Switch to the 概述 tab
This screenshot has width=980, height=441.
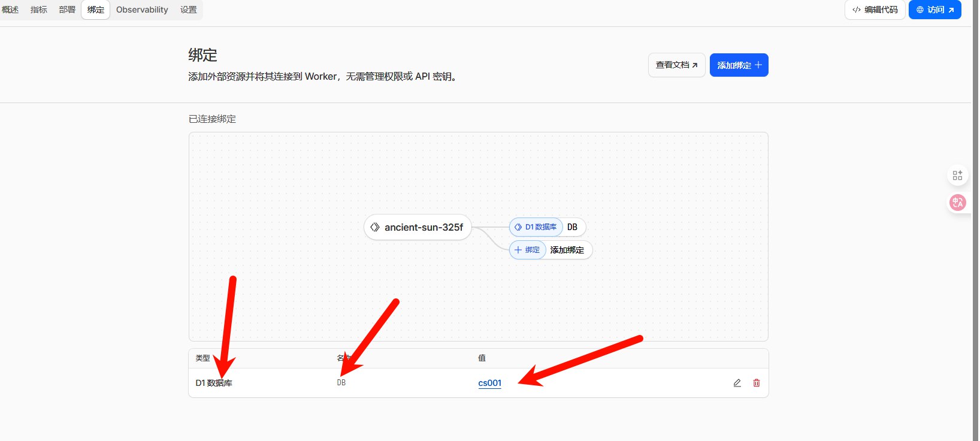click(x=10, y=10)
